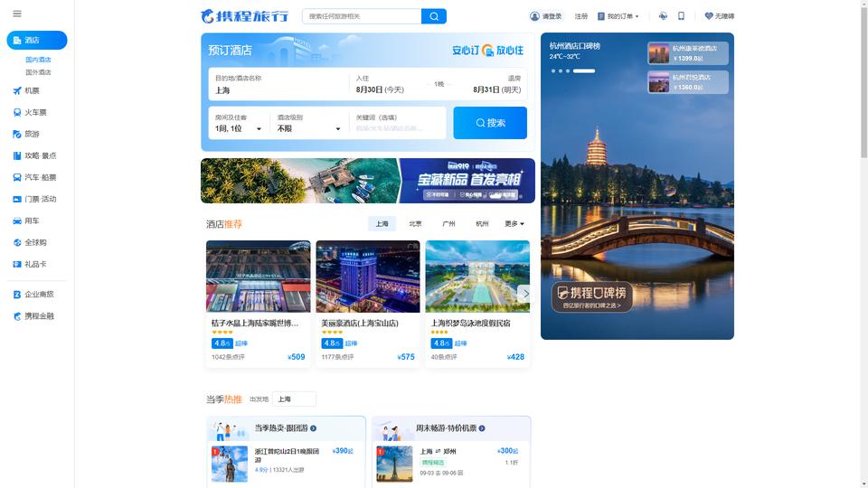Select 国内酒店 submenu item
This screenshot has height=488, width=868.
pos(38,60)
